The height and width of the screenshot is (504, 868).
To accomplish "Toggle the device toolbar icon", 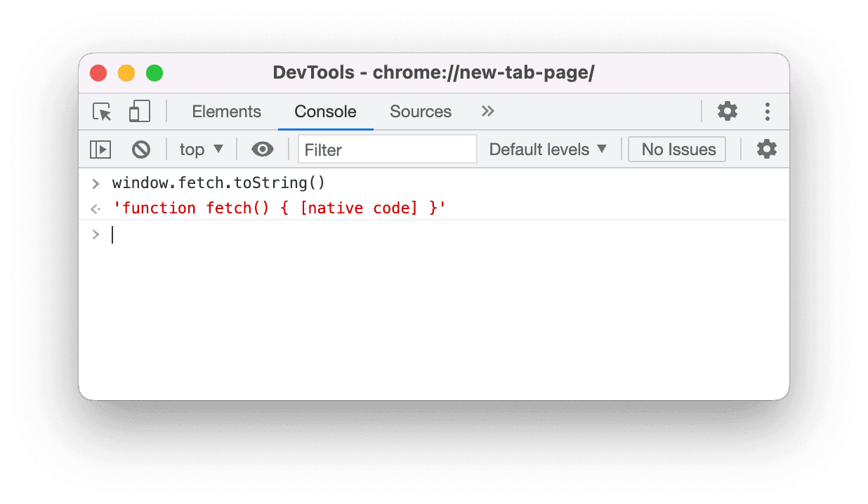I will pos(140,112).
